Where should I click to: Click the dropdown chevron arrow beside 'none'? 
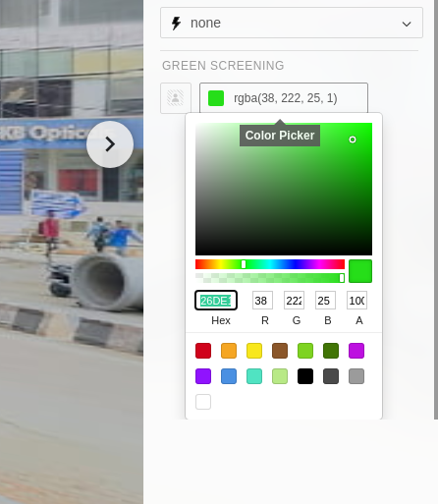(407, 24)
